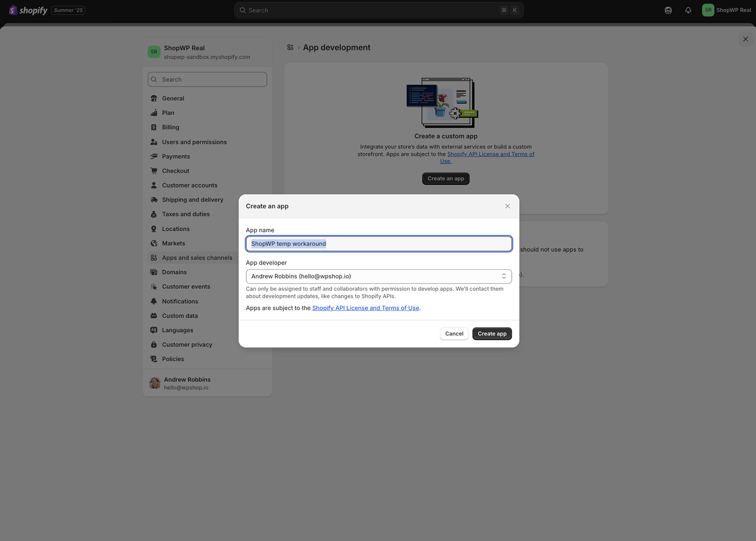Click the top bar Search box

point(379,10)
